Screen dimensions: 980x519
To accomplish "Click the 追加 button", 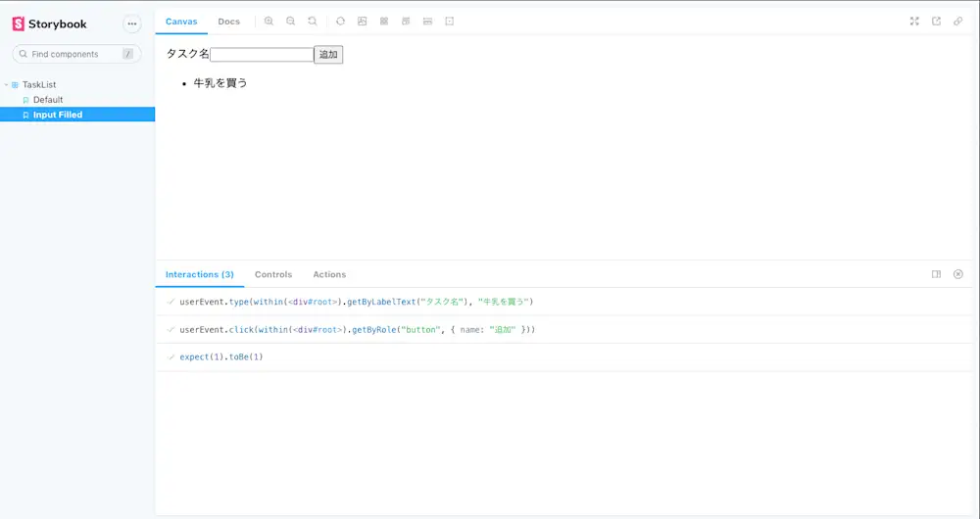I will click(x=328, y=54).
